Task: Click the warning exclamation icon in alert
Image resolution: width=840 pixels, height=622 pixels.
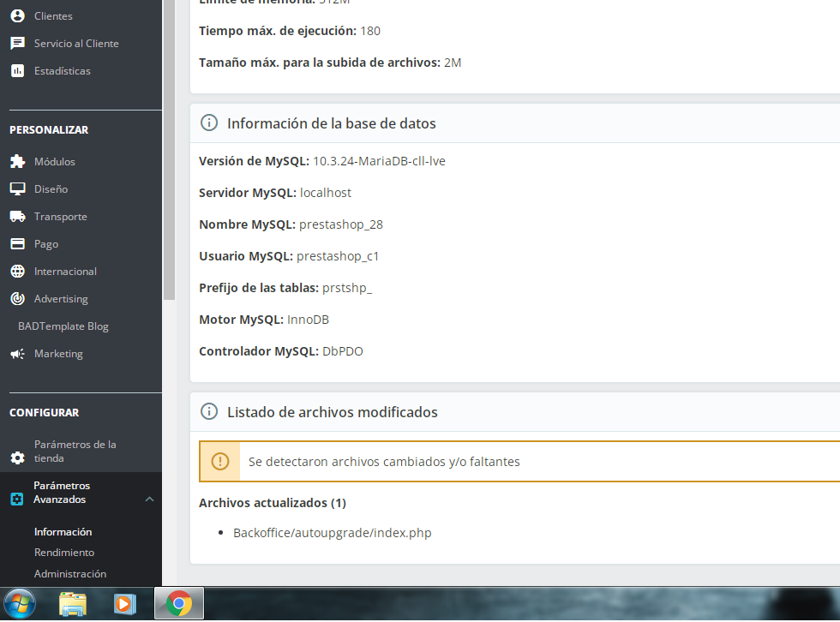Action: click(x=220, y=462)
